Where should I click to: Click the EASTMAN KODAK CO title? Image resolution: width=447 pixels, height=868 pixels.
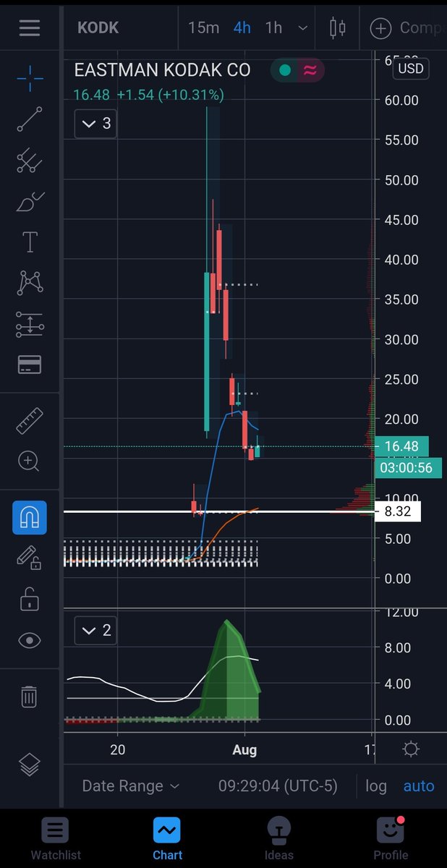pos(163,70)
